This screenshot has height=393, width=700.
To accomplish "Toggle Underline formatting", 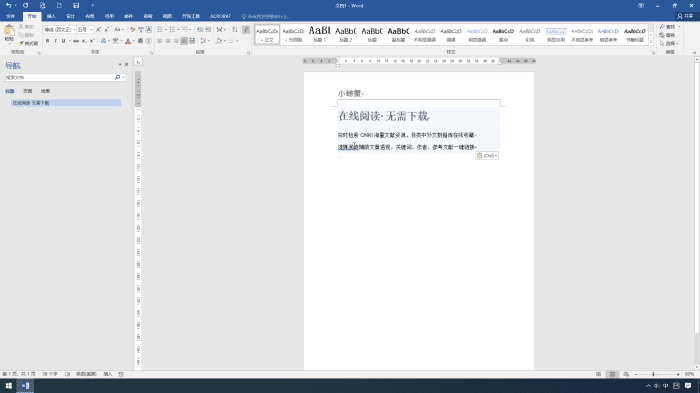I will click(63, 41).
